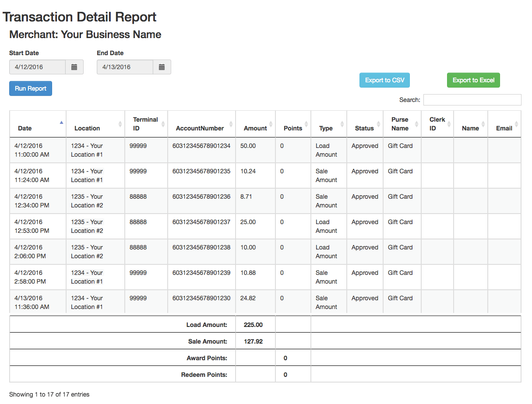Sort by AccountNumber column sort arrows
This screenshot has width=532, height=404.
230,124
